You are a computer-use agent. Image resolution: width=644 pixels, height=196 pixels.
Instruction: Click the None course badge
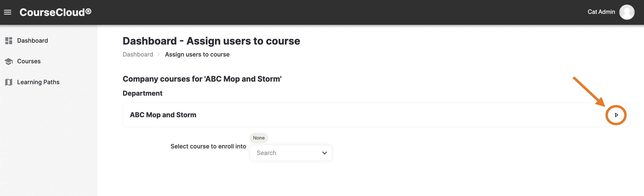point(259,138)
